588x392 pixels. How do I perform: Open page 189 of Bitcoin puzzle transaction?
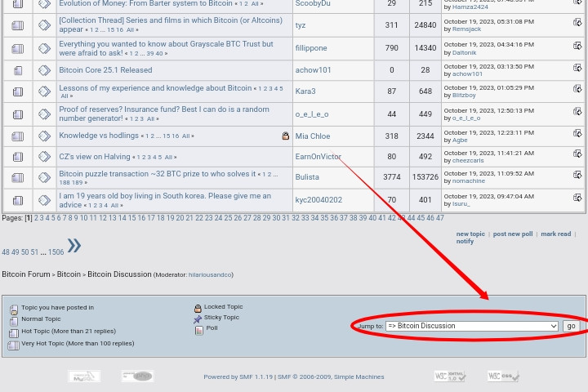click(77, 182)
